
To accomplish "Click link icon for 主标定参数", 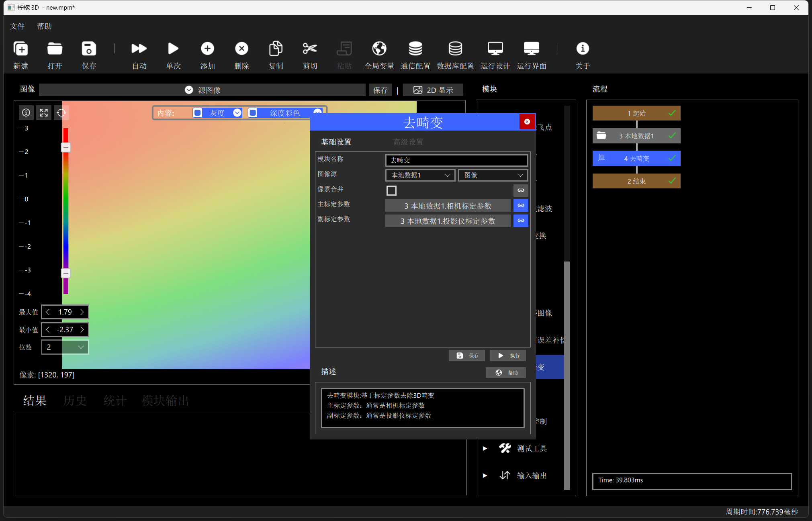I will 521,206.
